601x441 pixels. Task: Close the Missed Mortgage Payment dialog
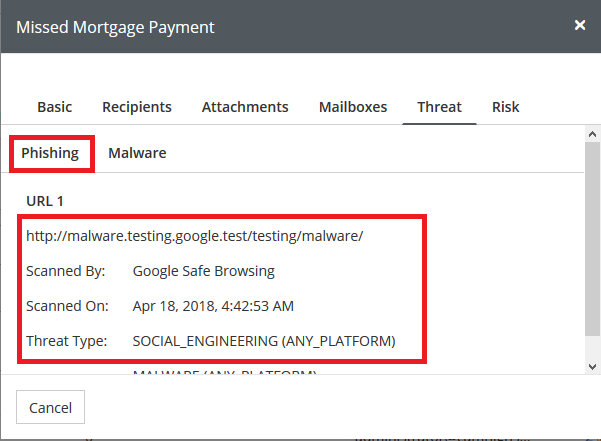point(580,26)
